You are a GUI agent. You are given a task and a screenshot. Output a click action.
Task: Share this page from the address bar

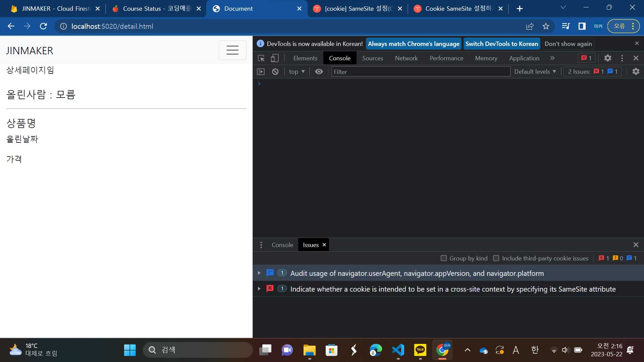[x=530, y=26]
